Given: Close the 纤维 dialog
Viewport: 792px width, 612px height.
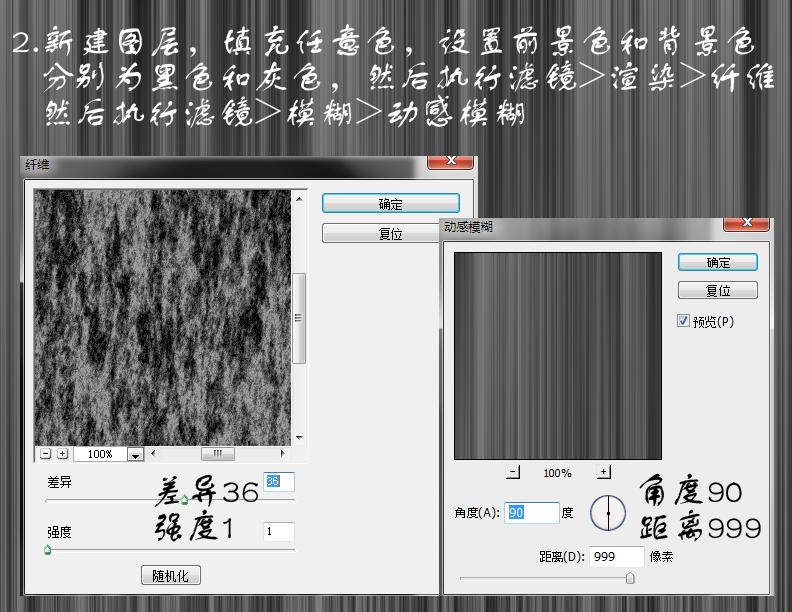Looking at the screenshot, I should coord(450,162).
